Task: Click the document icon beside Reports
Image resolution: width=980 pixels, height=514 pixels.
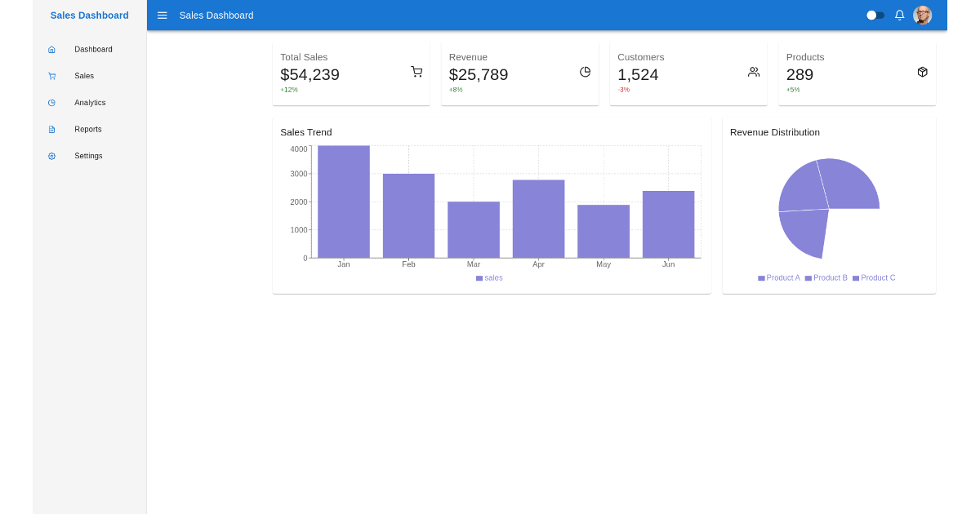Action: (51, 130)
